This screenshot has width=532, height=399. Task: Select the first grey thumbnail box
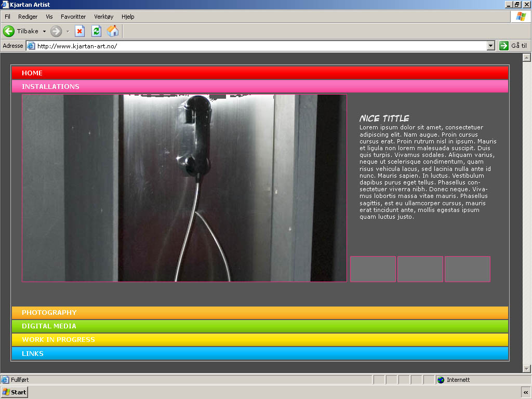coord(373,269)
